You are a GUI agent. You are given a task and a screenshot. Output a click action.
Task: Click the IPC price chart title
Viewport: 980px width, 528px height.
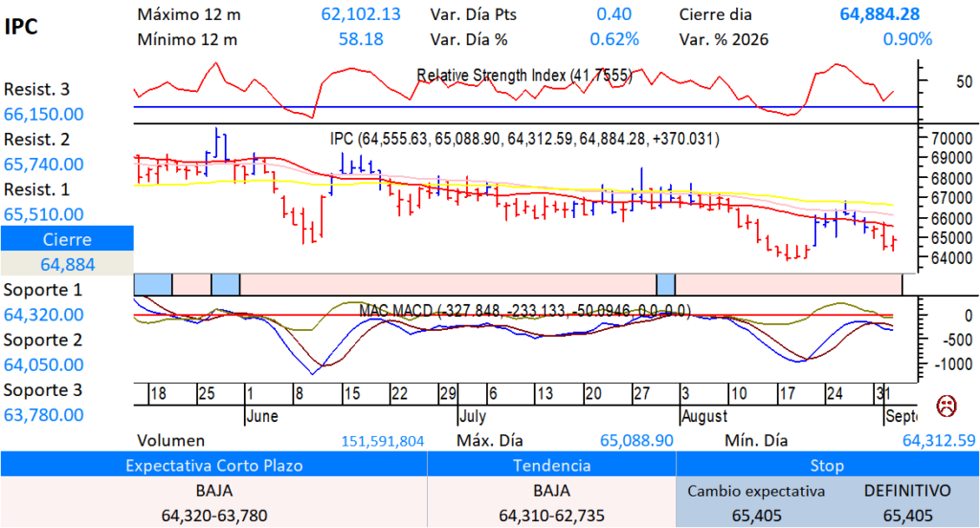tap(524, 139)
